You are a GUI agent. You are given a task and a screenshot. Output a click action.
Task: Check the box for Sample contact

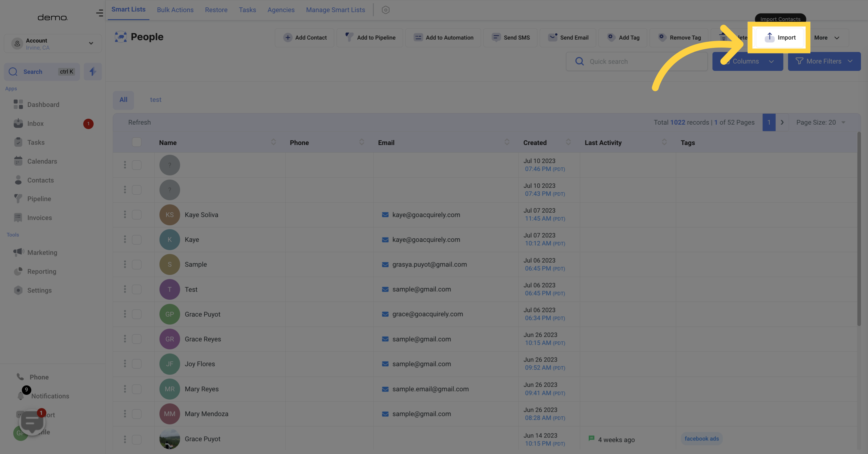pyautogui.click(x=136, y=264)
